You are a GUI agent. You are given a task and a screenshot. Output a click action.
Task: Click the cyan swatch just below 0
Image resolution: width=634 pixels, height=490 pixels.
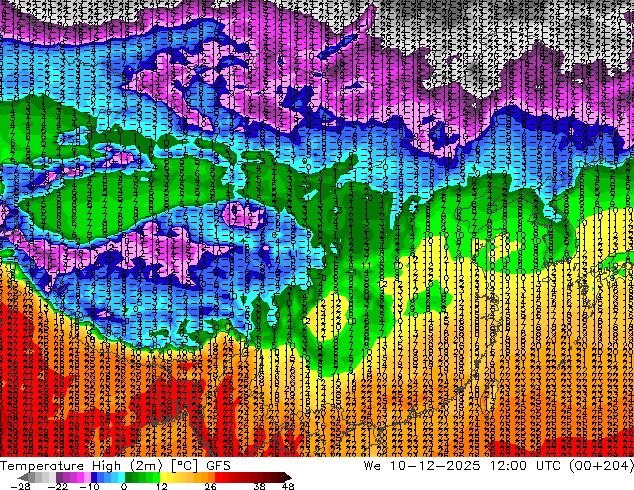point(121,477)
